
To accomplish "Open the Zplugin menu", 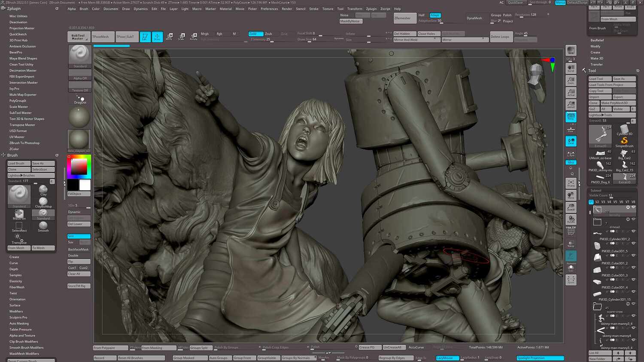I will click(x=372, y=8).
